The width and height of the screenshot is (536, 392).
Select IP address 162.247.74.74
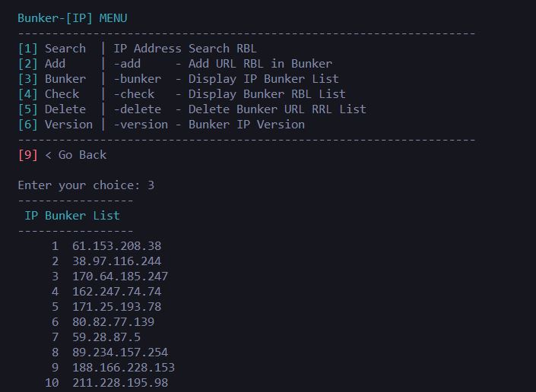116,292
